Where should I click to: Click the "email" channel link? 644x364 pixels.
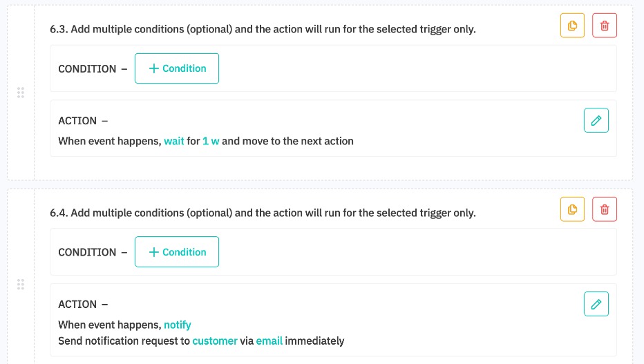tap(269, 341)
